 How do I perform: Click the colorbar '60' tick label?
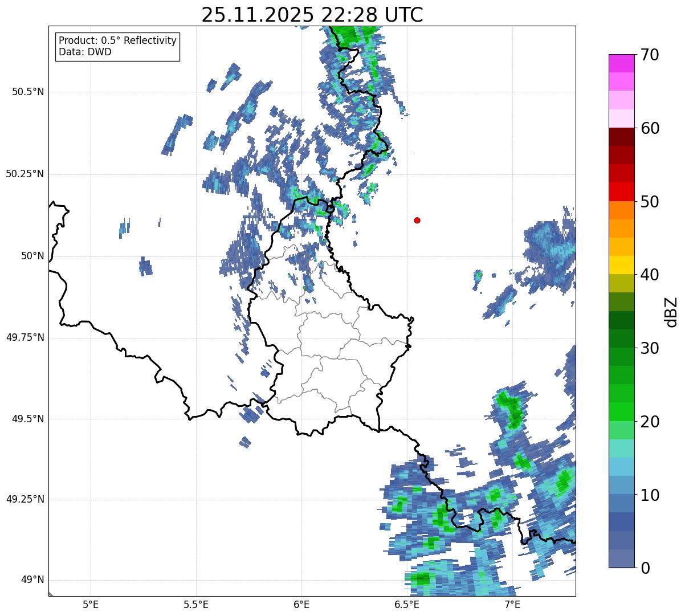tap(650, 128)
